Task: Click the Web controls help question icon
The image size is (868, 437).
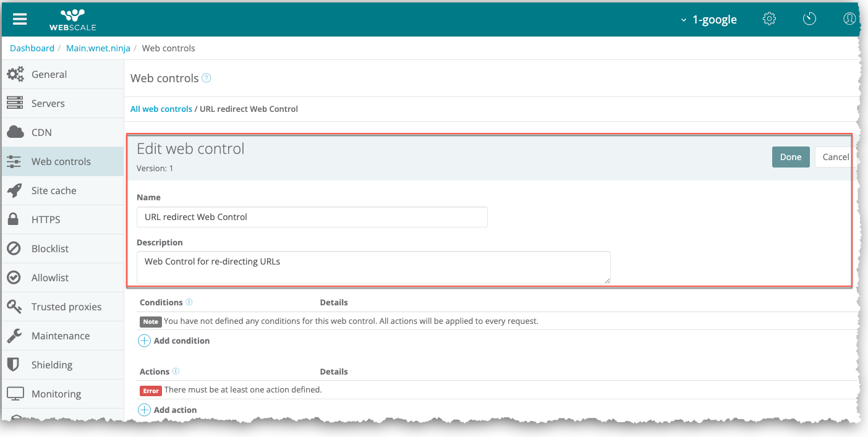Action: coord(206,78)
